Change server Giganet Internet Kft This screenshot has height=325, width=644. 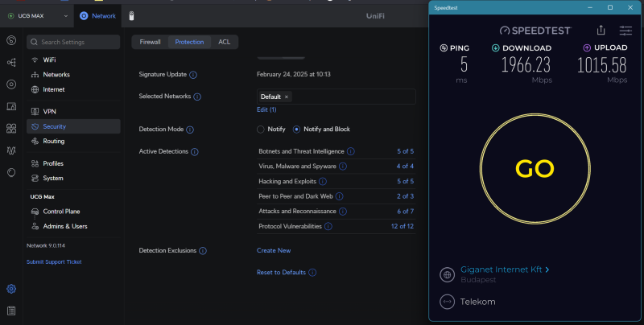[x=505, y=269]
